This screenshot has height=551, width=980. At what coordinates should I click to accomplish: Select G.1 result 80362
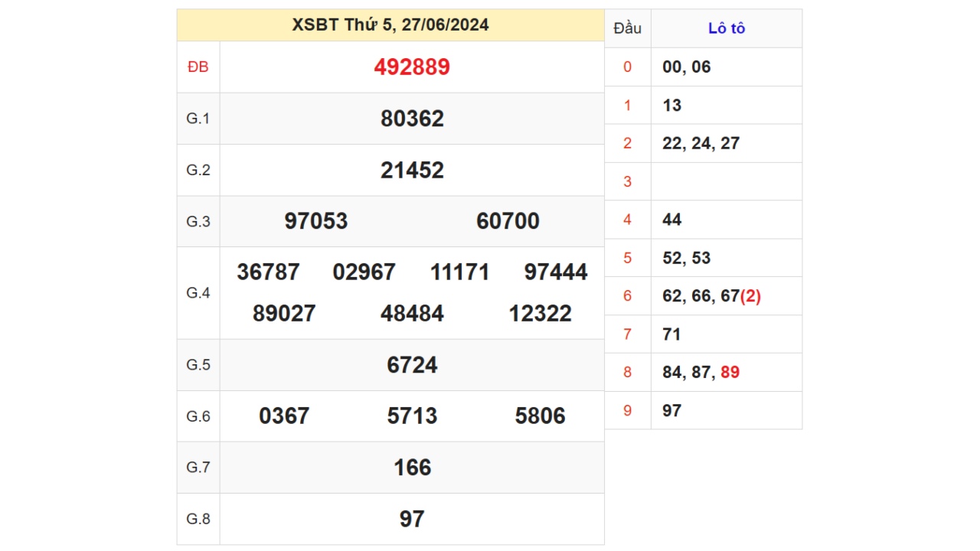tap(412, 119)
